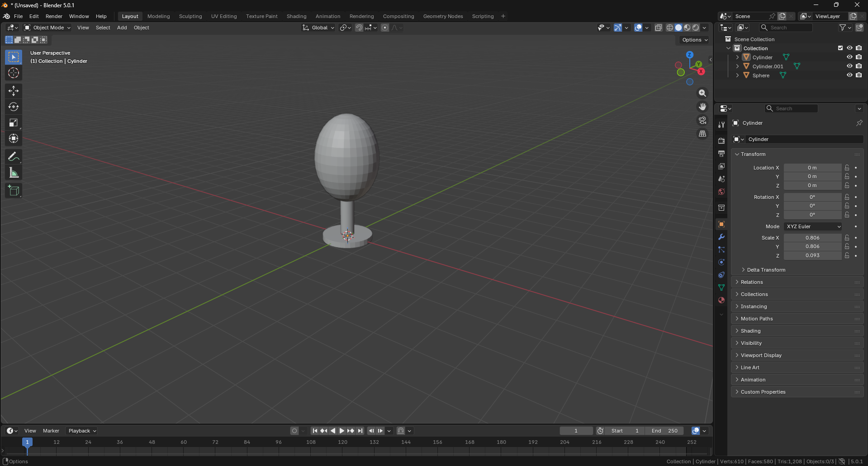Click the viewport Options button

point(695,40)
